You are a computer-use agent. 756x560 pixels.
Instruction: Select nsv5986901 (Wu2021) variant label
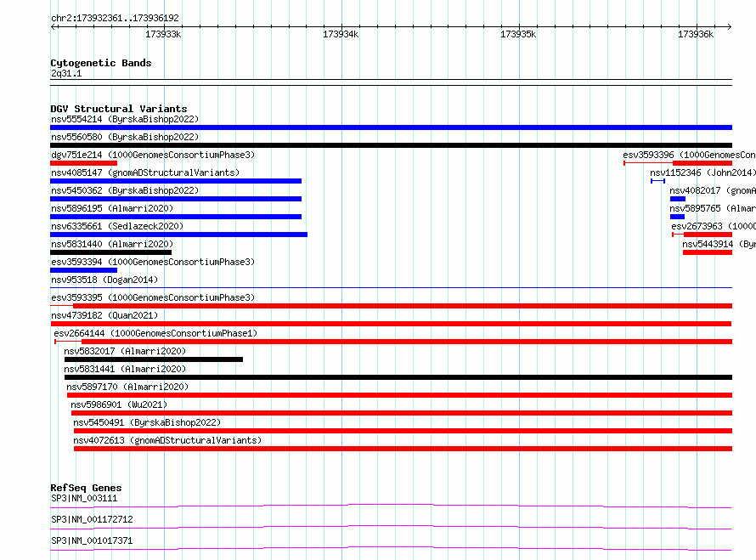tap(119, 404)
